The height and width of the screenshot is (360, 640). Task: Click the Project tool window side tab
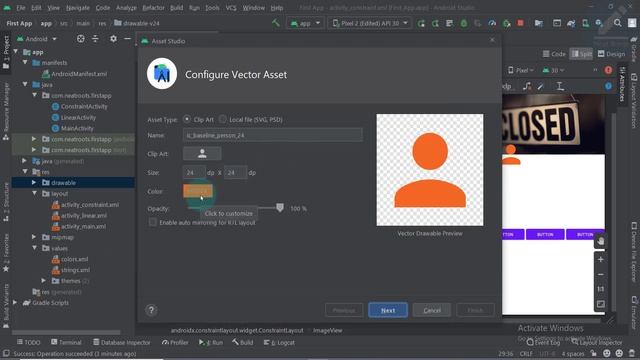coord(6,52)
